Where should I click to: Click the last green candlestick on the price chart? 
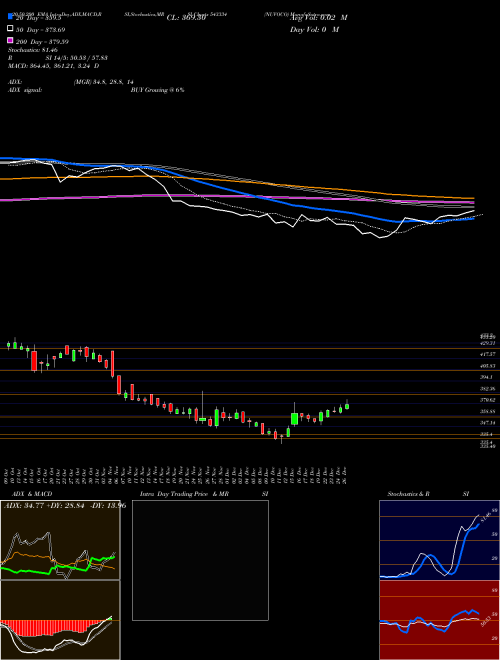click(x=347, y=406)
